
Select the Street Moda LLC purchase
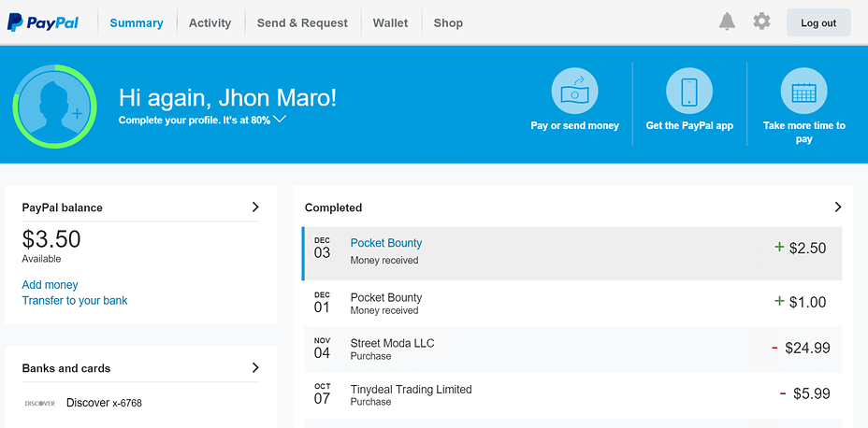click(573, 349)
